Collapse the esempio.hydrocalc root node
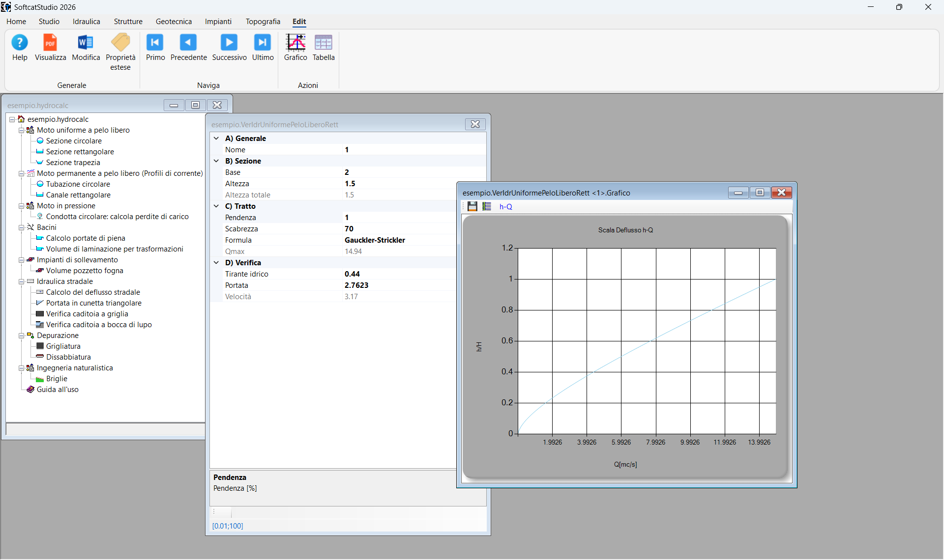Viewport: 944px width, 560px height. click(x=12, y=119)
